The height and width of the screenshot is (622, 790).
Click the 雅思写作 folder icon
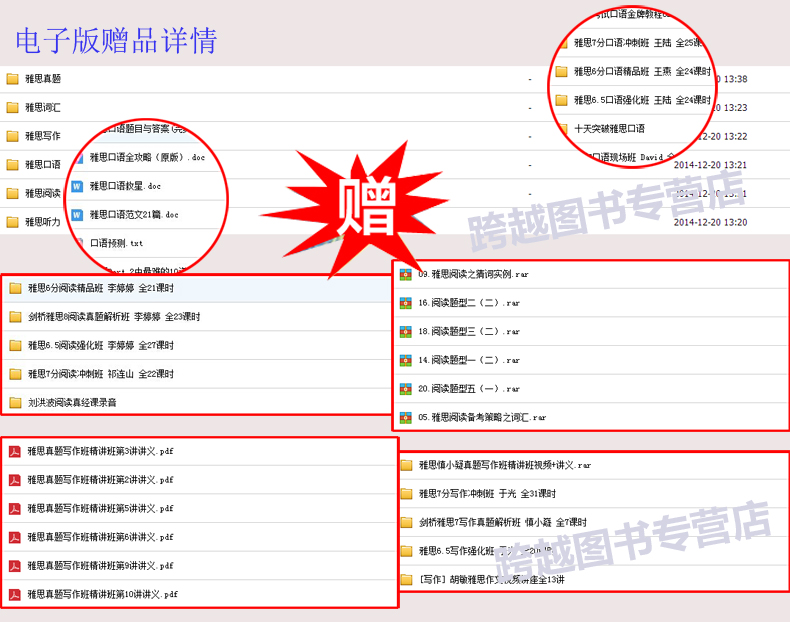(13, 136)
